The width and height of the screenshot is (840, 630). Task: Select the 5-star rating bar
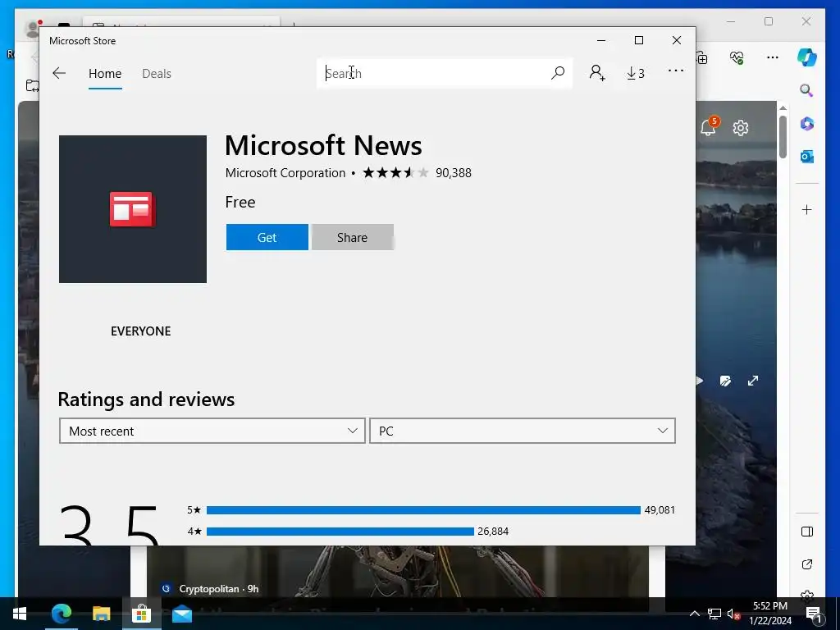(423, 510)
